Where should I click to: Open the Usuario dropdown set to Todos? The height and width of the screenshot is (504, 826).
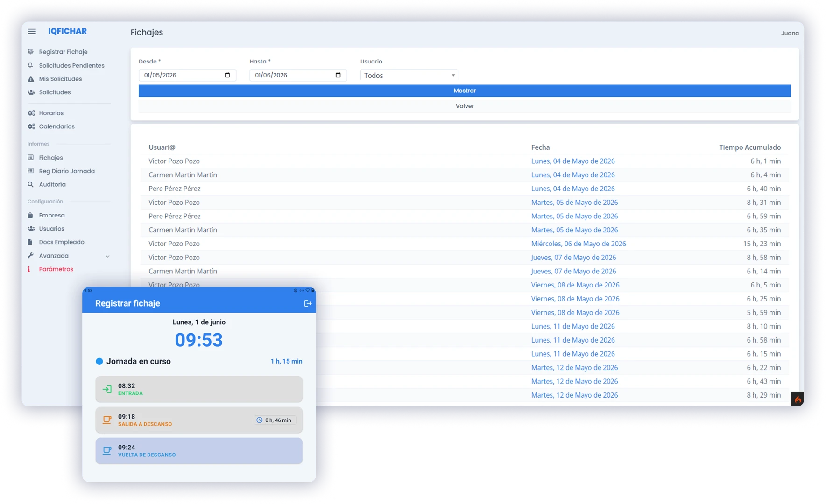[x=409, y=75]
